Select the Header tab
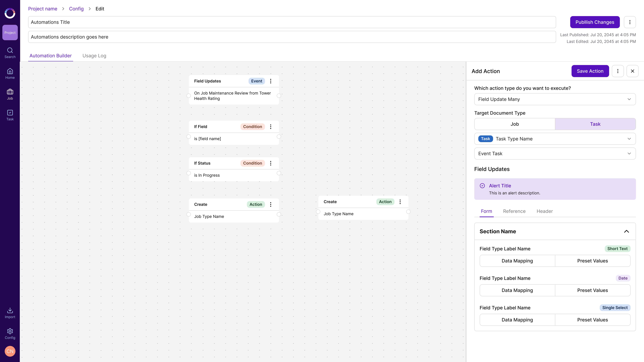Image resolution: width=644 pixels, height=362 pixels. pos(544,211)
